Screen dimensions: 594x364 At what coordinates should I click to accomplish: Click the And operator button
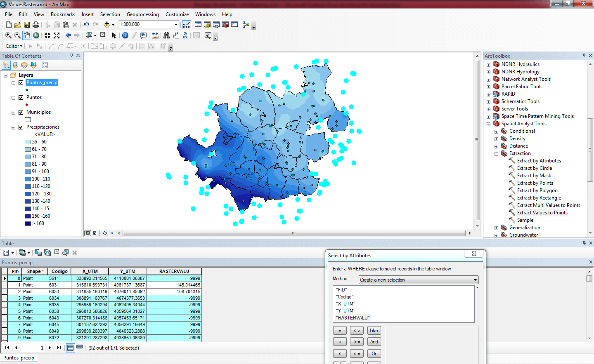click(x=374, y=342)
